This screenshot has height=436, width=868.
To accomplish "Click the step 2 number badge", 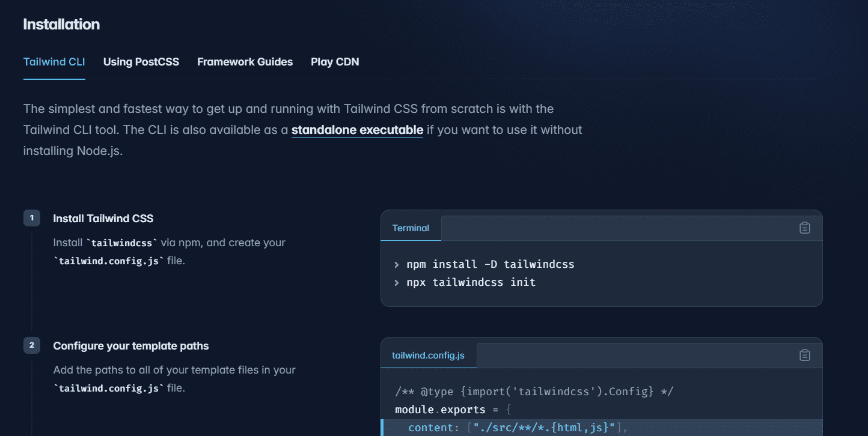I will [x=32, y=345].
